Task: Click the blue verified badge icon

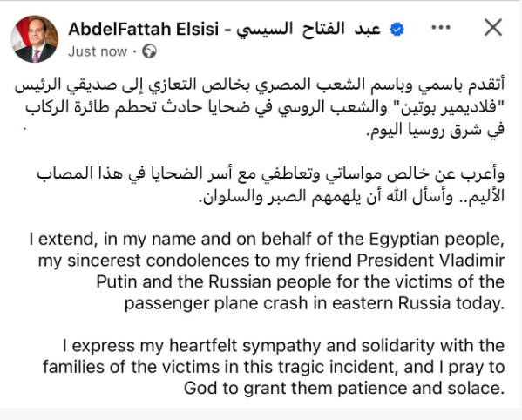Action: (397, 30)
